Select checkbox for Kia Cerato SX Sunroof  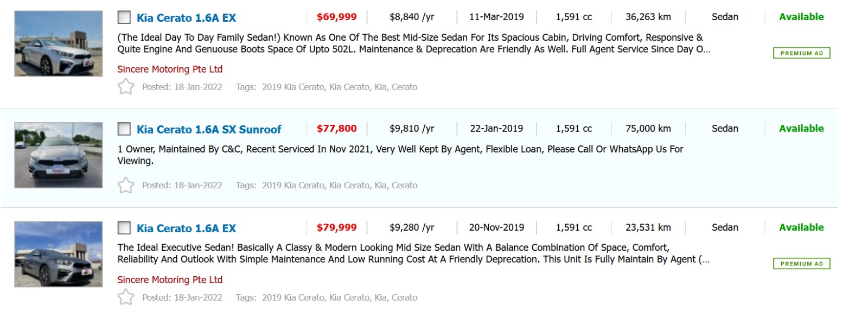point(124,129)
